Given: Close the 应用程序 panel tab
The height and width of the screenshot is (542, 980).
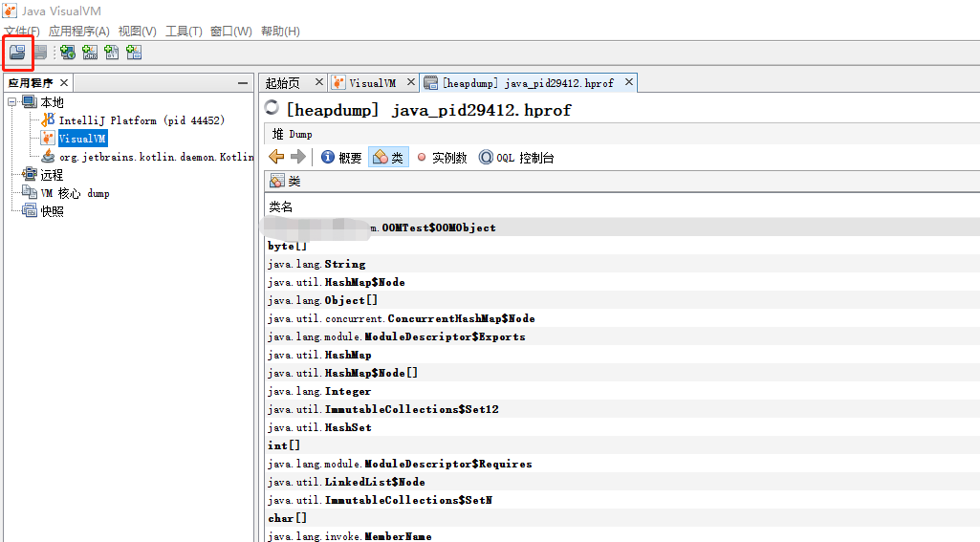Looking at the screenshot, I should coord(64,82).
